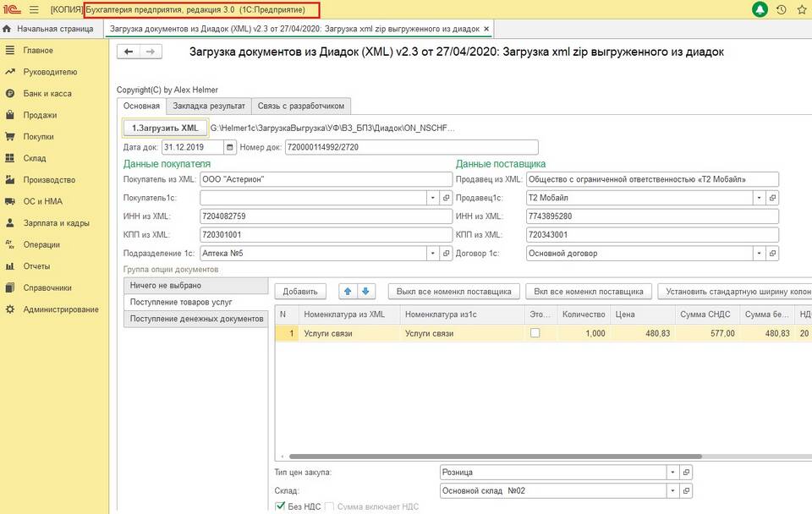
Task: Click the Номенклатура из1с cell Услуги связи
Action: point(463,333)
